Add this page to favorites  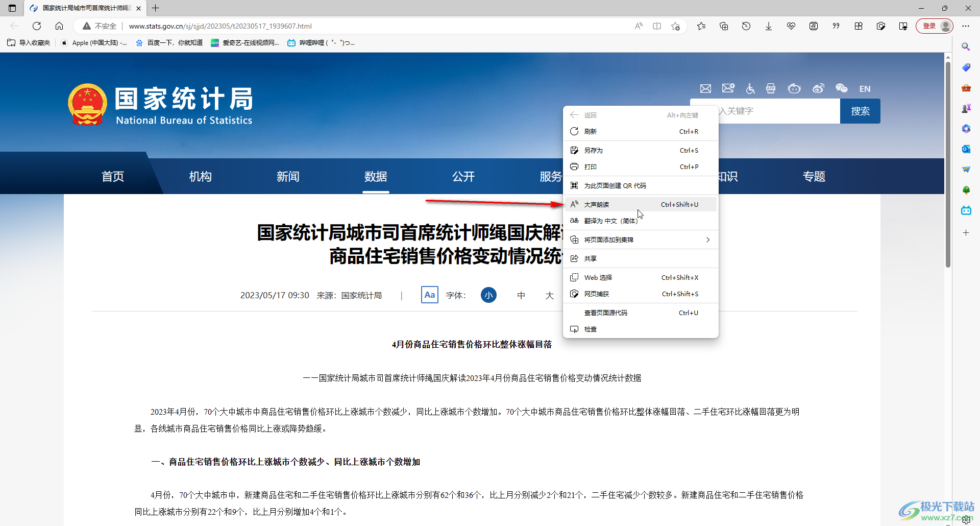(x=676, y=26)
